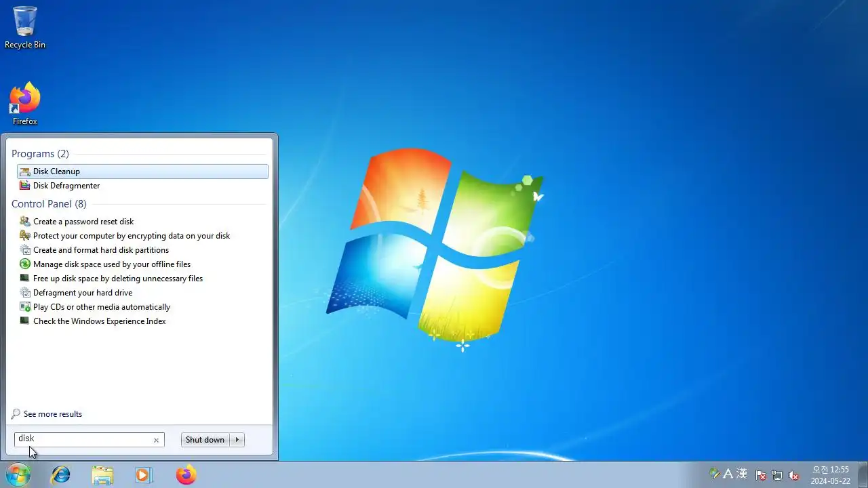The image size is (868, 488).
Task: Click the muted volume tray icon
Action: click(x=793, y=475)
